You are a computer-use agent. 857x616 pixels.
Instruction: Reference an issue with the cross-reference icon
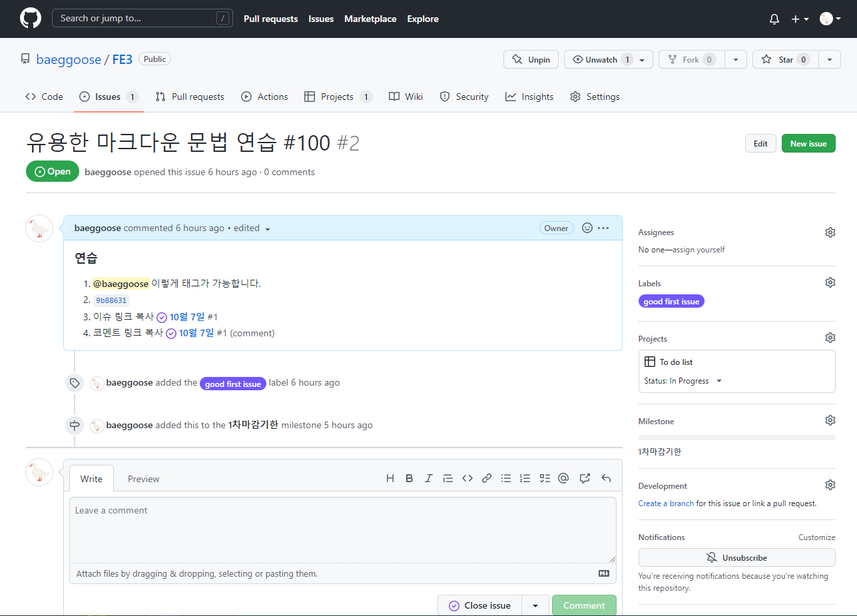(x=585, y=478)
